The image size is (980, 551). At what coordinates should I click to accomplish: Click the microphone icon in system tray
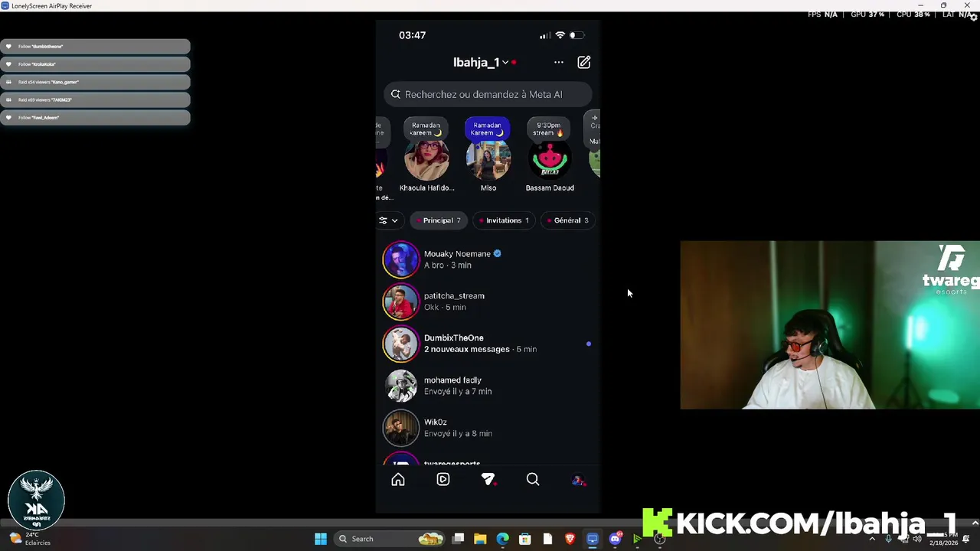coord(888,539)
